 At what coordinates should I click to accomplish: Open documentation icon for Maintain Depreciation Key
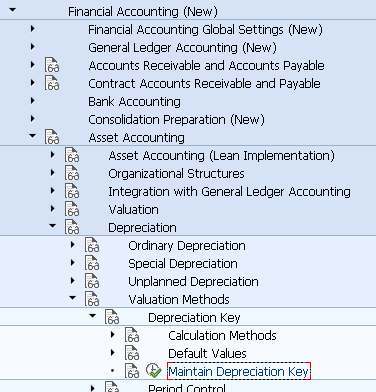pos(132,371)
